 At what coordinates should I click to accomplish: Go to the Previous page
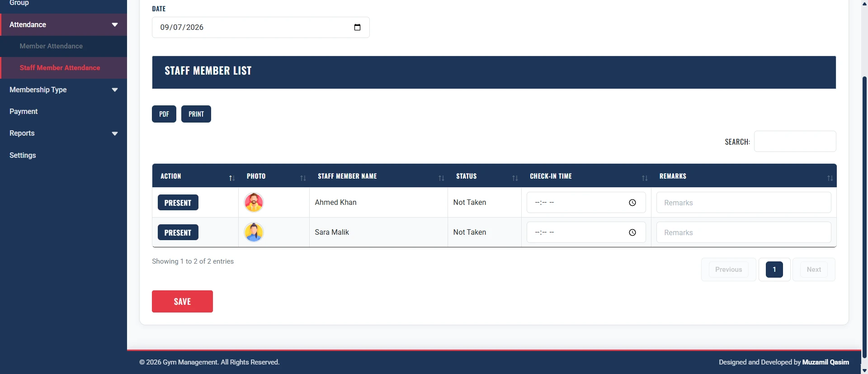tap(728, 270)
